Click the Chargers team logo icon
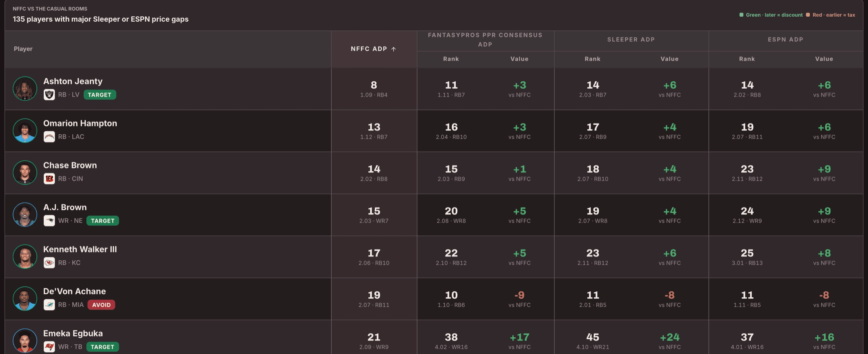The image size is (868, 354). click(49, 137)
